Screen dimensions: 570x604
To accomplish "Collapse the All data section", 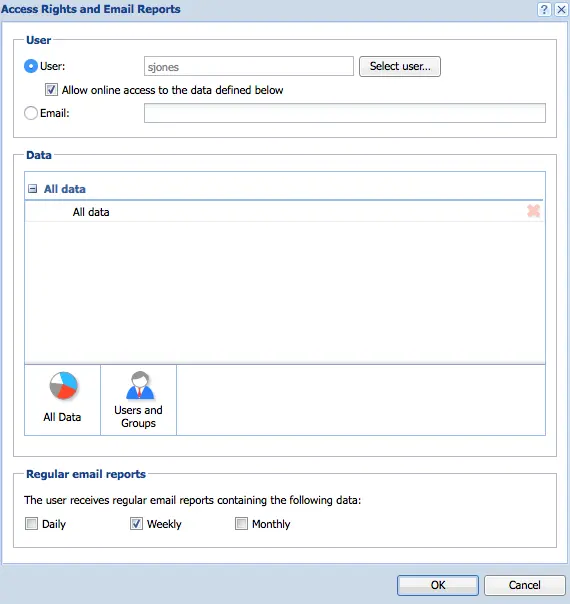I will [x=33, y=189].
